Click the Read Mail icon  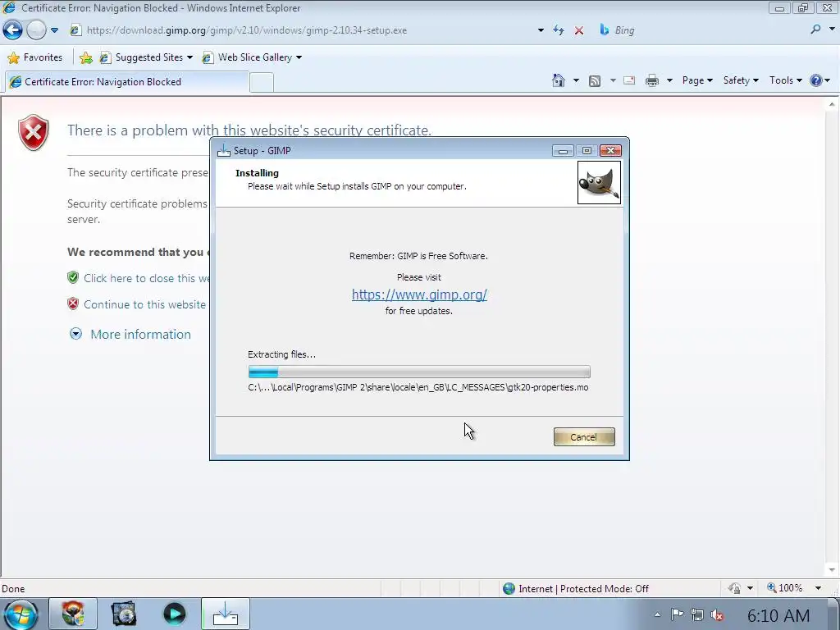(x=629, y=81)
